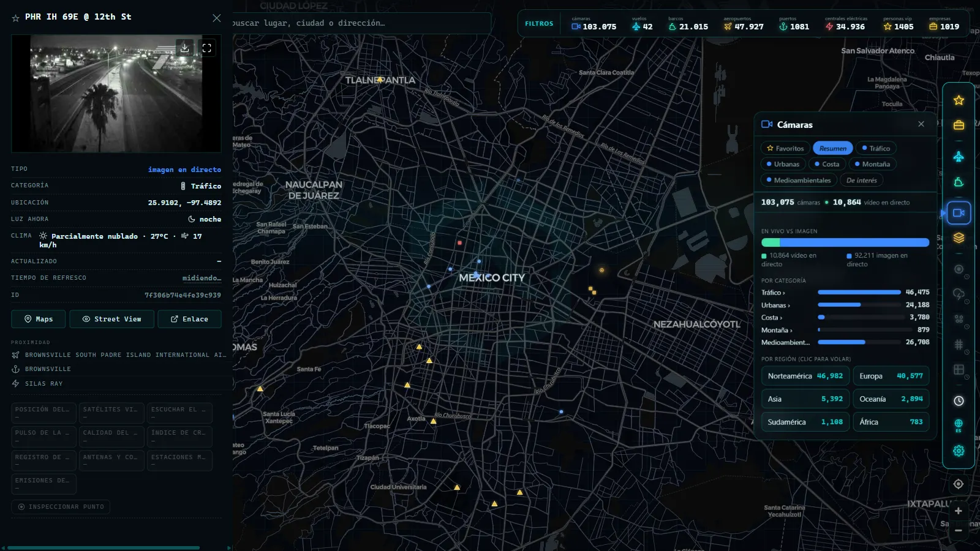This screenshot has height=551, width=980.
Task: Download the camera snapshot image
Action: point(184,48)
